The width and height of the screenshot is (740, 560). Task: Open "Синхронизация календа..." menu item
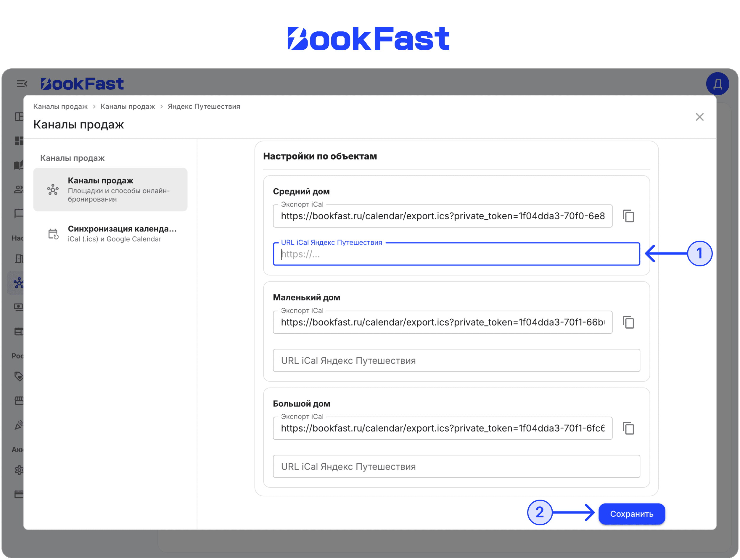(x=110, y=234)
